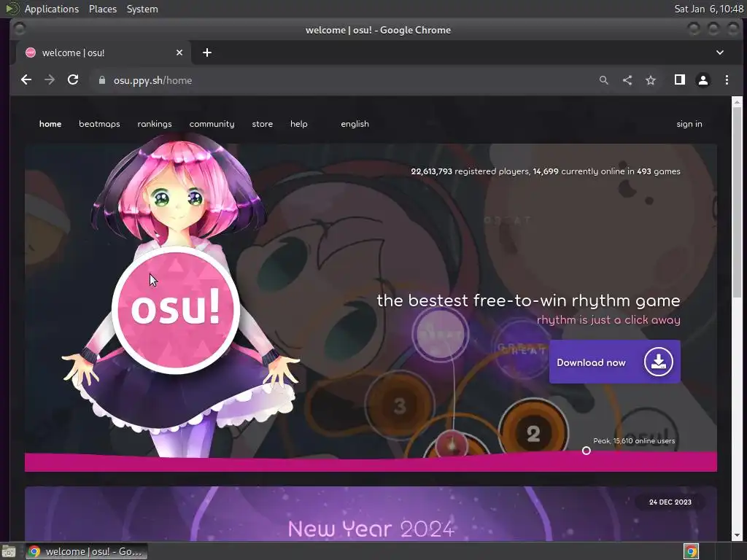Click the browser forward arrow

coord(50,80)
